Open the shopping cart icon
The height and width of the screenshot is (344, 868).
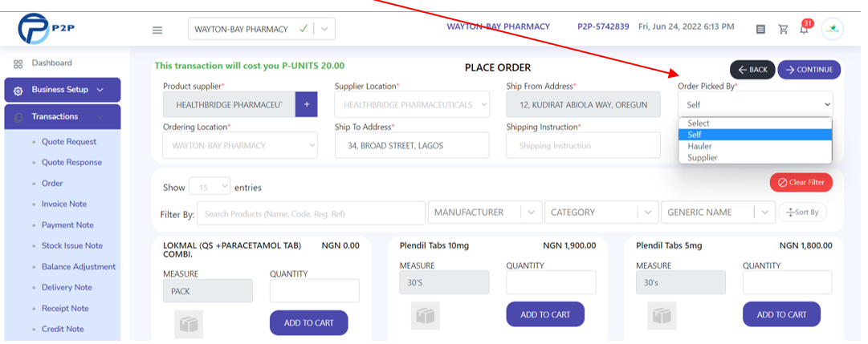783,30
